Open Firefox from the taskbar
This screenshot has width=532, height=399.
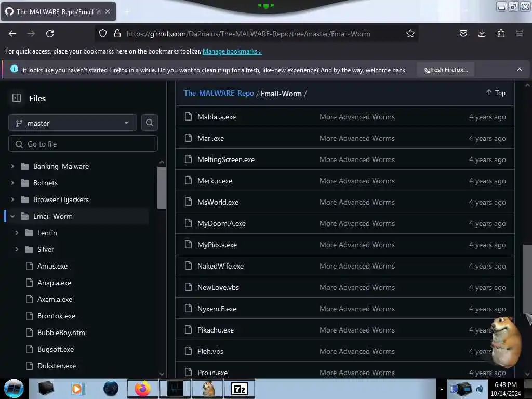pos(143,389)
